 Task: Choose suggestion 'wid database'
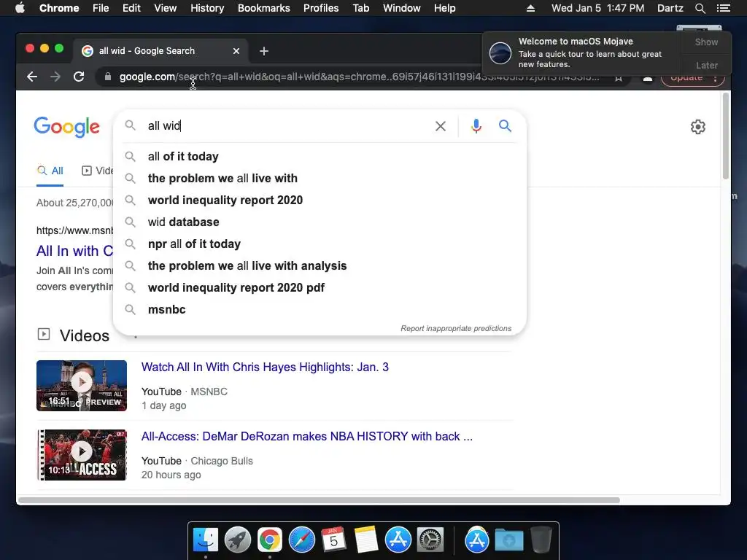point(320,222)
